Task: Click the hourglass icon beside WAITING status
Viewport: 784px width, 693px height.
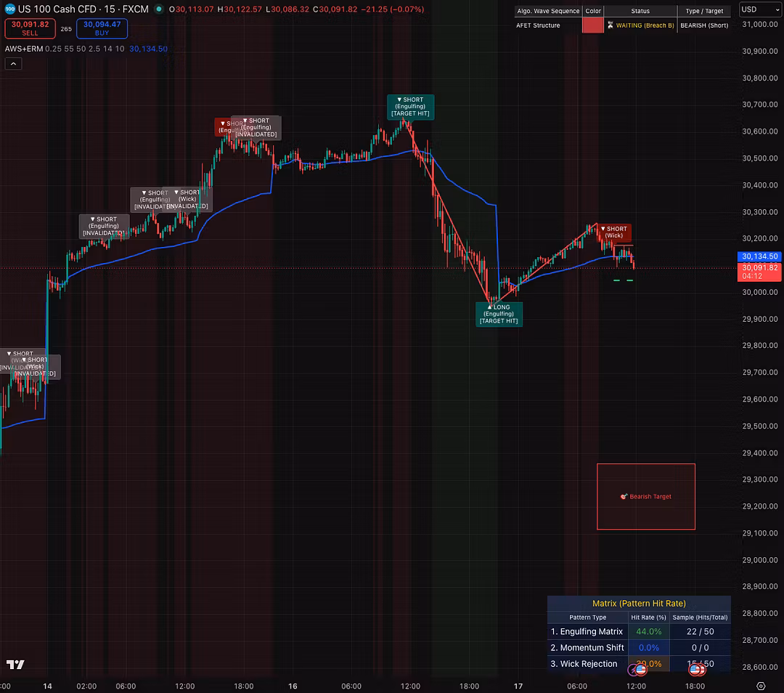Action: click(x=610, y=25)
